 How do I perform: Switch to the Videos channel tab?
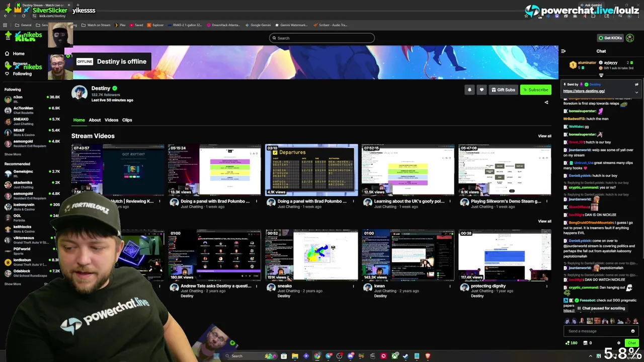[111, 120]
